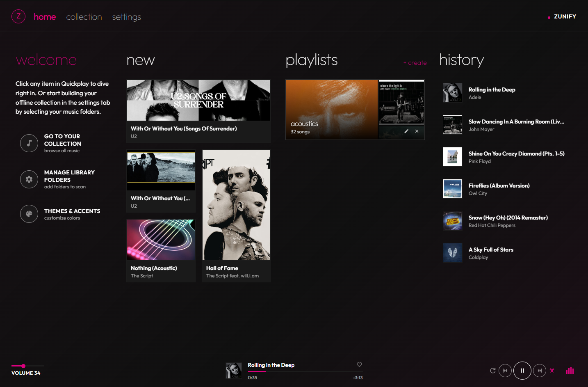Open Go To Your Collection link
This screenshot has width=588, height=387.
62,143
